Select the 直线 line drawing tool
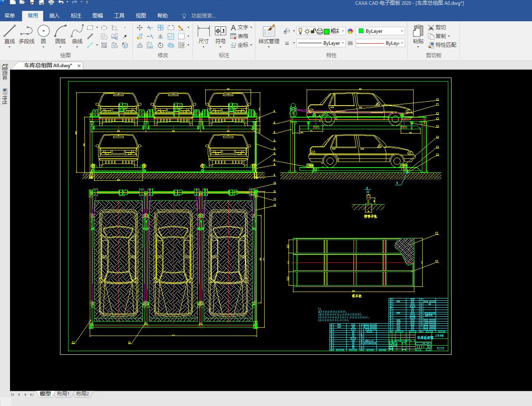 tap(10, 32)
